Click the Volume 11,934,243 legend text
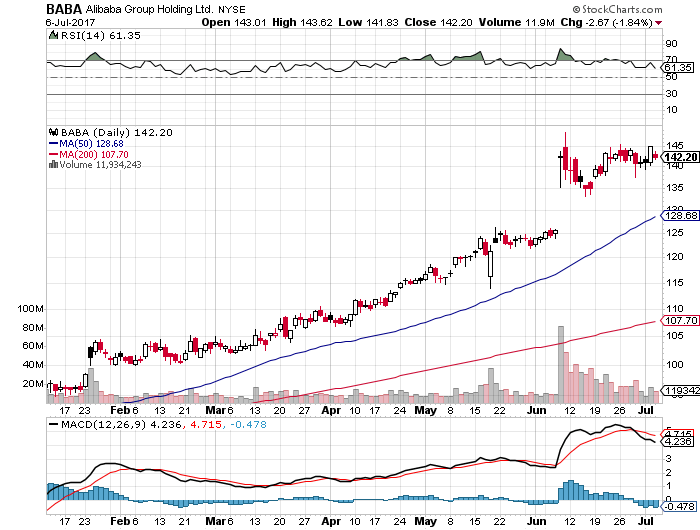Screen dimensions: 700x530 click(100, 165)
